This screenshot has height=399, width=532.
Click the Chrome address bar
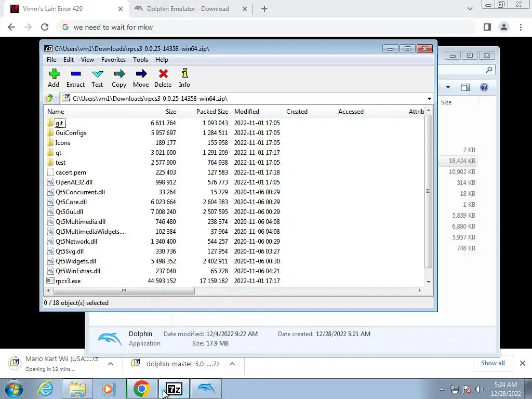(267, 27)
